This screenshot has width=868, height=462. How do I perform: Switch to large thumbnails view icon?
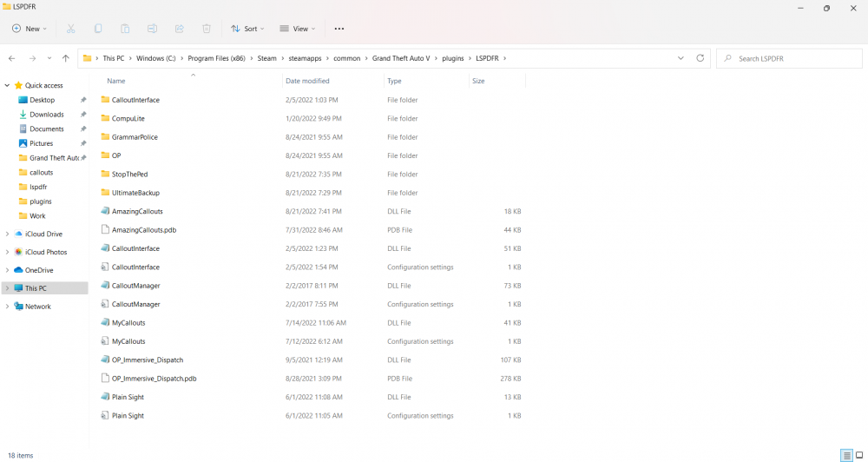pyautogui.click(x=859, y=455)
